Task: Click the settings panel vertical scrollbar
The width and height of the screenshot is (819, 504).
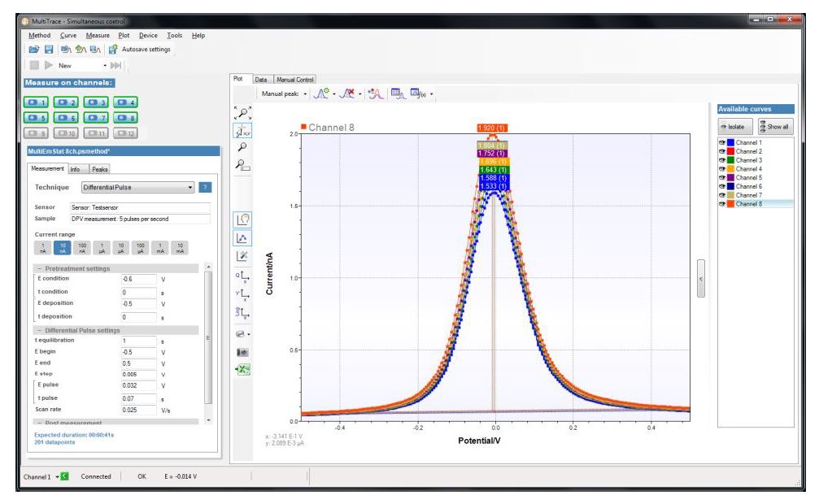Action: point(208,337)
